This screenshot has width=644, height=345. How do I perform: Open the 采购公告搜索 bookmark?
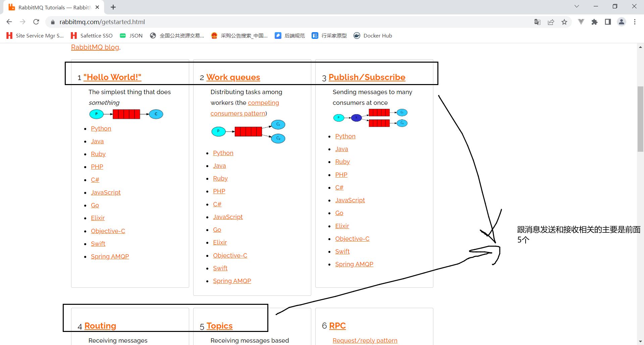coord(239,36)
